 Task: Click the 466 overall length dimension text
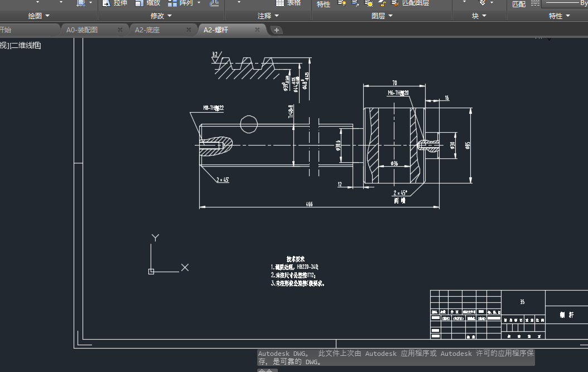(309, 204)
